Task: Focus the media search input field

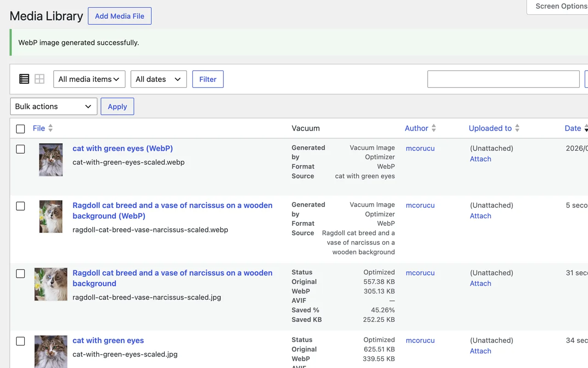Action: [x=503, y=79]
